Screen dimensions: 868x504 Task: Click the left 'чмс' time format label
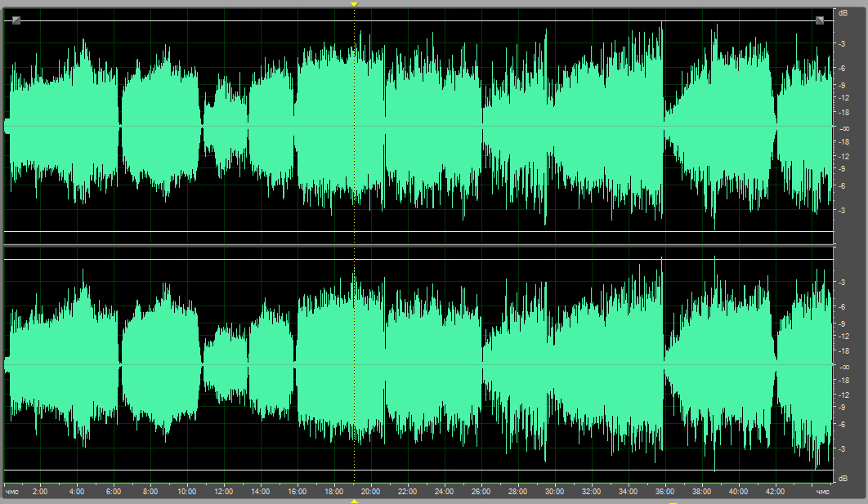point(11,492)
